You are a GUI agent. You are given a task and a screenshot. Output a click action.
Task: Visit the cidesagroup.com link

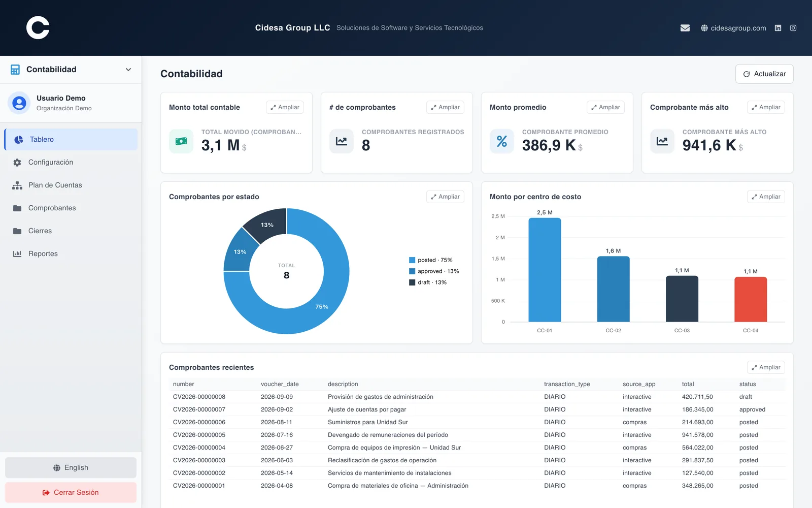click(x=733, y=28)
